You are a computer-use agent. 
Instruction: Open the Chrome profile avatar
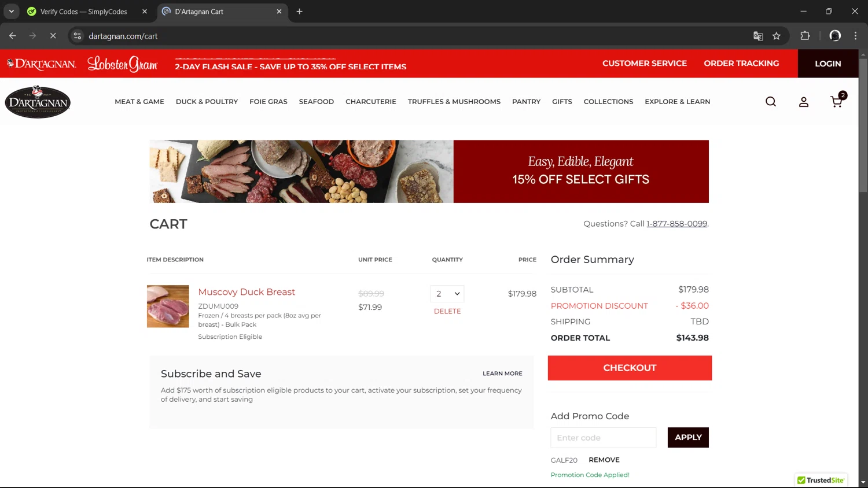(835, 36)
